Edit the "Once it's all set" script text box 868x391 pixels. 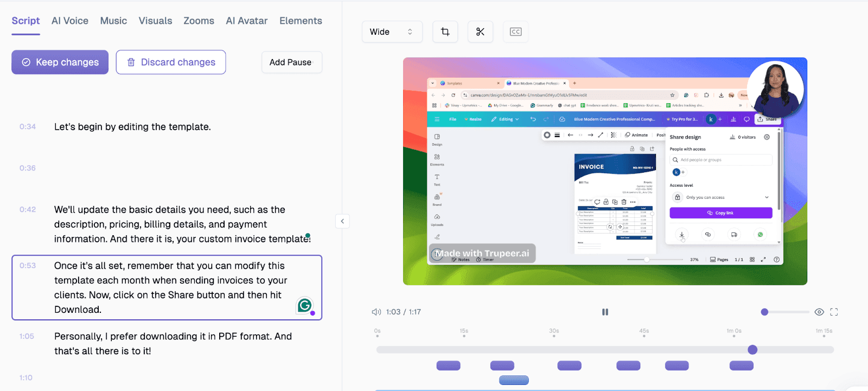pyautogui.click(x=167, y=288)
